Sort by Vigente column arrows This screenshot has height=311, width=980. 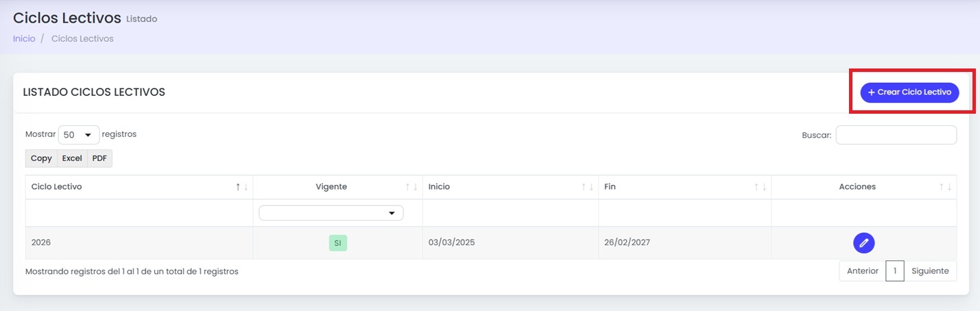[x=411, y=187]
